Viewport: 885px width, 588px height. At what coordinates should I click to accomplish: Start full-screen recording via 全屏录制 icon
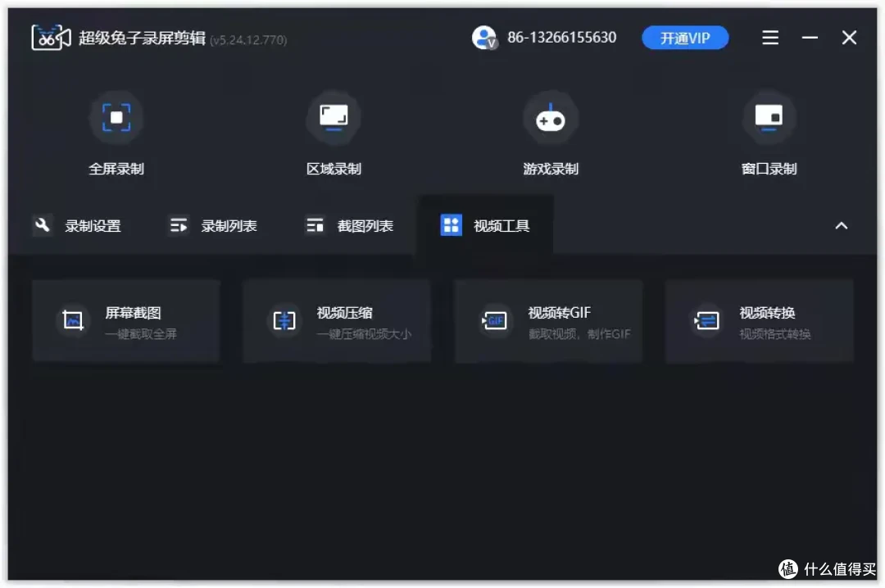116,117
